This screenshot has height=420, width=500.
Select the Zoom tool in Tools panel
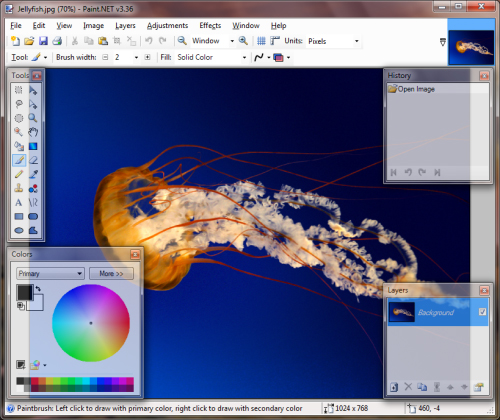33,118
